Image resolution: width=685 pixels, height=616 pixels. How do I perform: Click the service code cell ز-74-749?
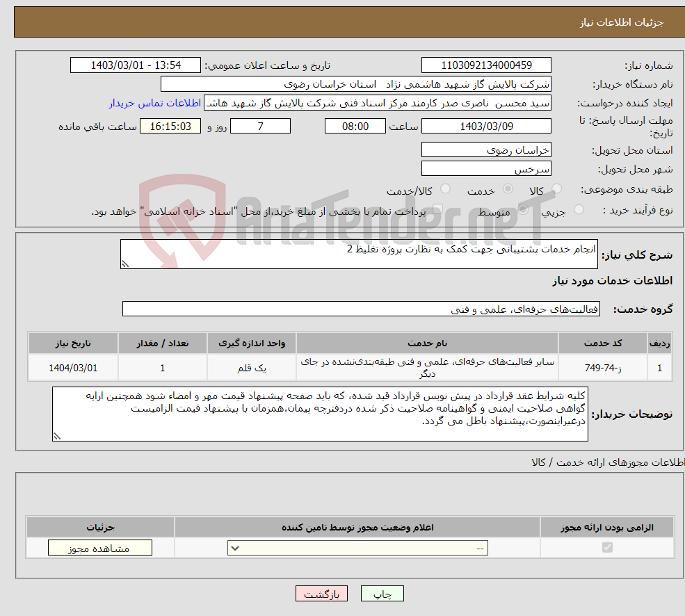click(x=603, y=368)
